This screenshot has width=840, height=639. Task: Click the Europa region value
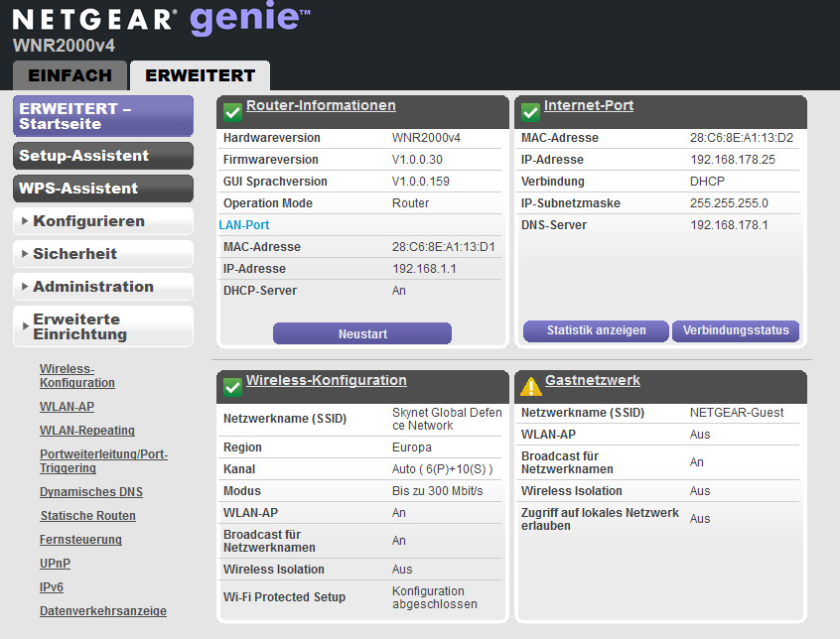[412, 447]
